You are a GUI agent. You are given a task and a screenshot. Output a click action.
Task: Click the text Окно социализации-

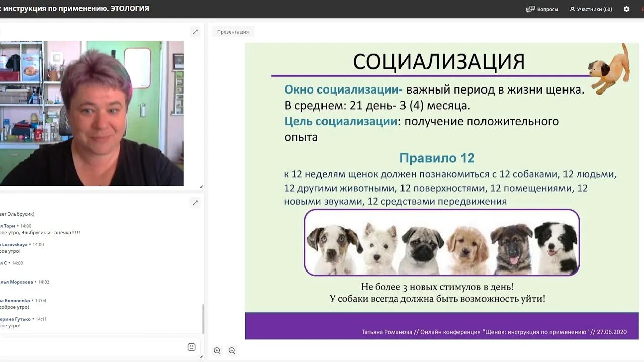click(x=344, y=90)
